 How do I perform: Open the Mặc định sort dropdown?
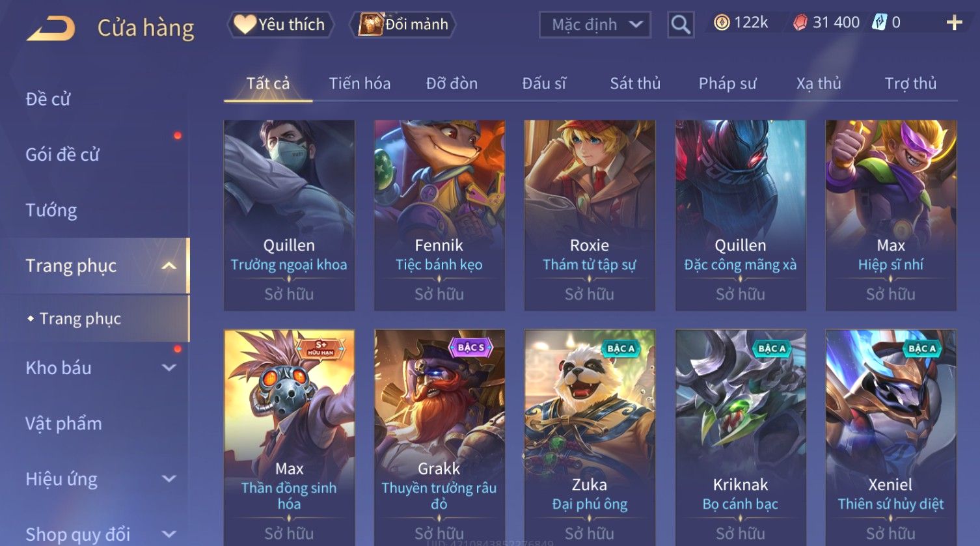click(595, 25)
